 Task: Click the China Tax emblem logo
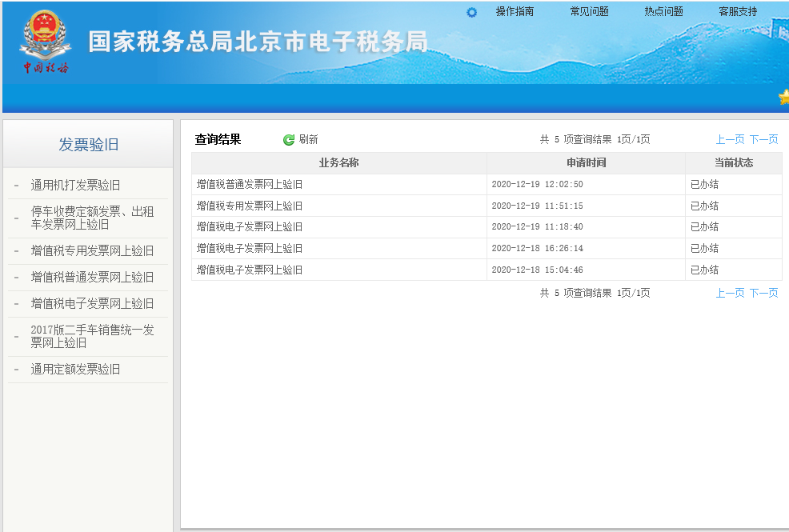(x=46, y=42)
